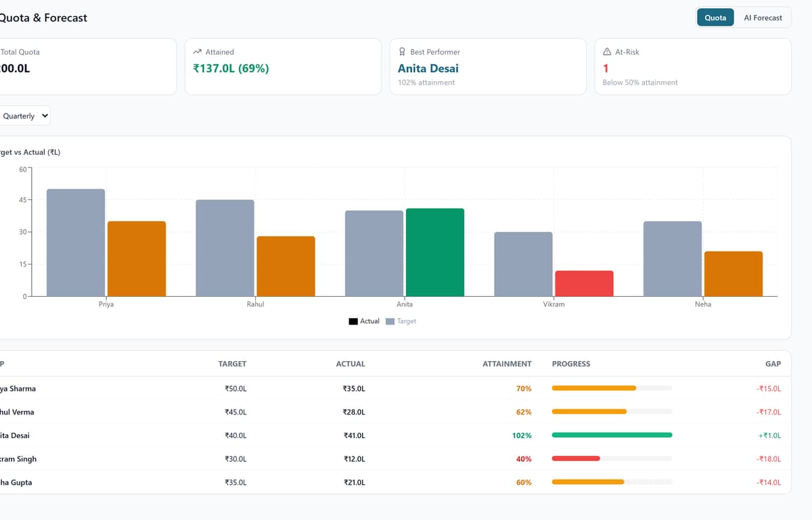This screenshot has width=812, height=520.
Task: Click the Total Quota card
Action: [88, 66]
